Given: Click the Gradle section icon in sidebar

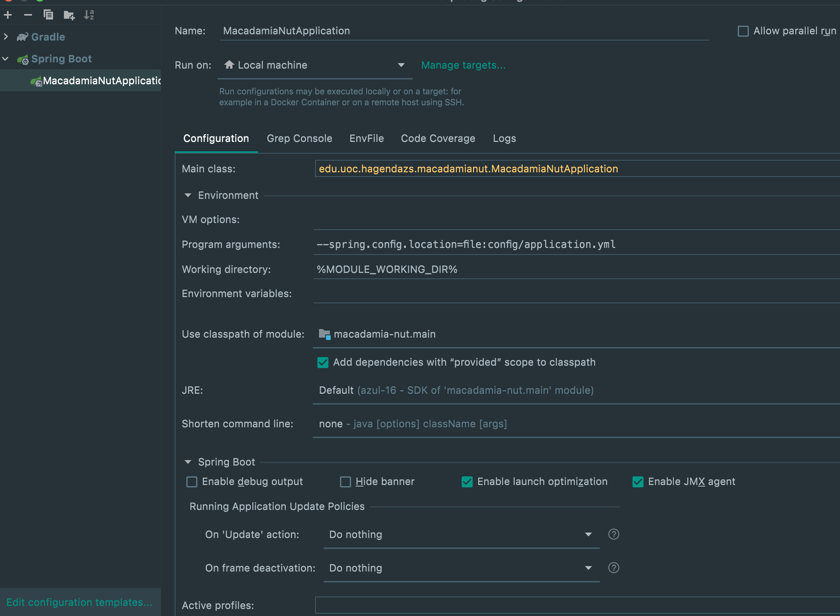Looking at the screenshot, I should [23, 37].
